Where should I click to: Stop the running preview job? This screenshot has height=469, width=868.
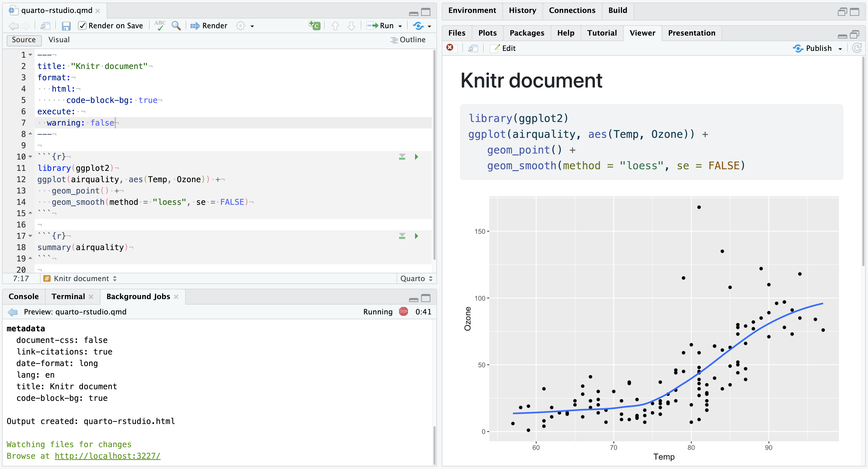click(403, 312)
